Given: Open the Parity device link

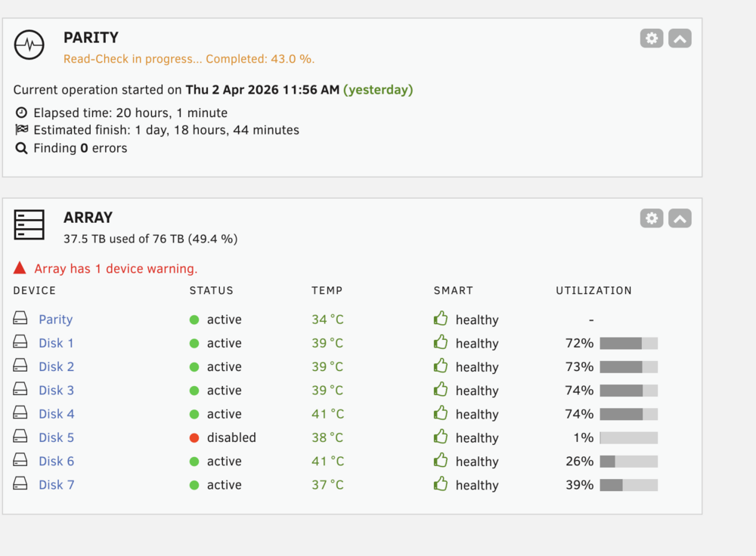Looking at the screenshot, I should coord(56,320).
